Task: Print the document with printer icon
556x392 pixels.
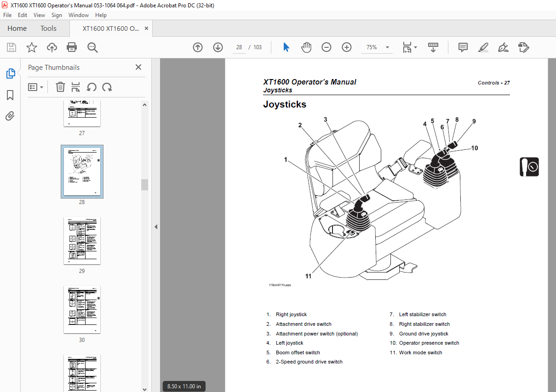Action: [x=72, y=47]
